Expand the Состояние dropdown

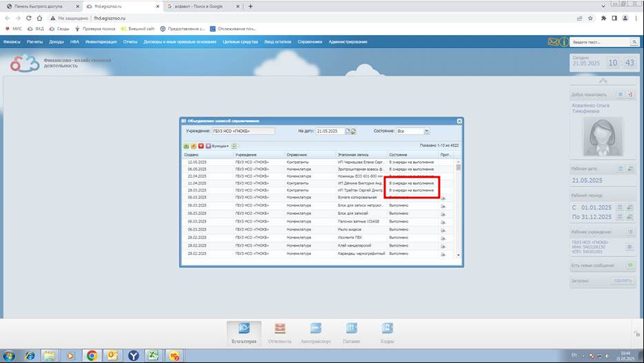point(426,131)
